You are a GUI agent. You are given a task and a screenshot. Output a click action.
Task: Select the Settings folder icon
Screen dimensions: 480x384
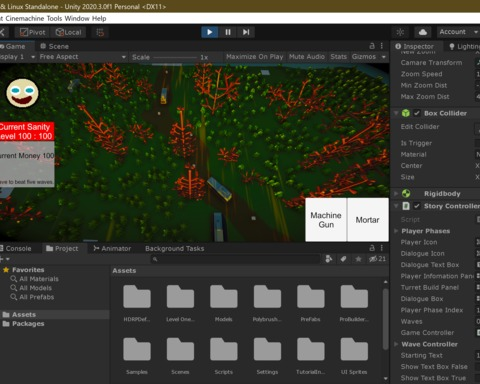pyautogui.click(x=267, y=349)
